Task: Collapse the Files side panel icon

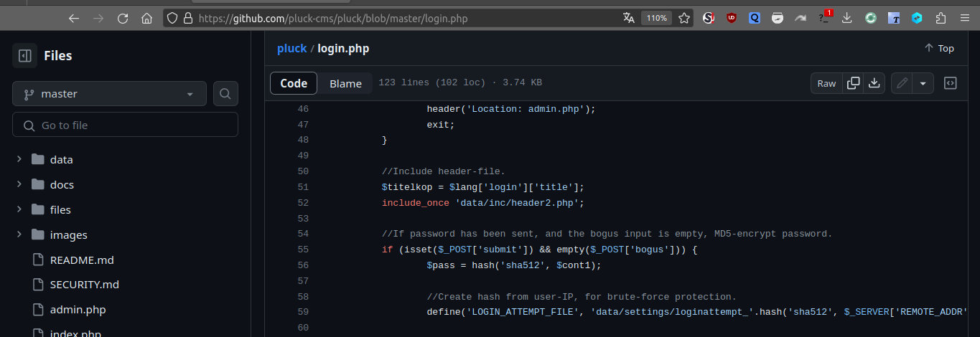Action: click(x=24, y=56)
